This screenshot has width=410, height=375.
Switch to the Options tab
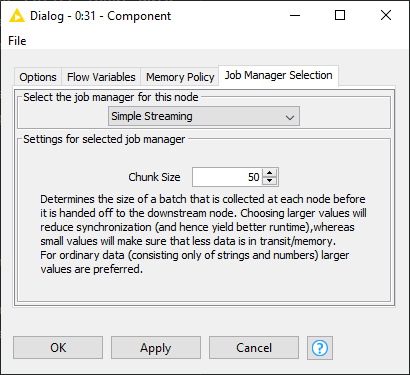pos(38,77)
